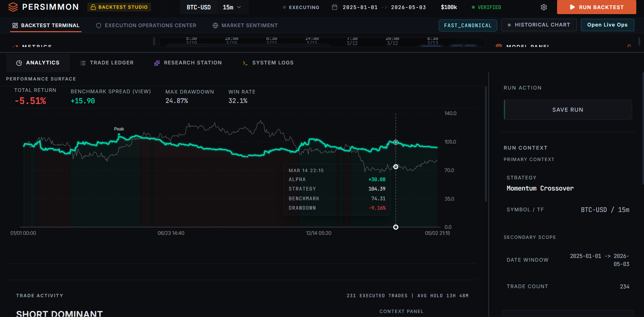Click the Date Window value in Run Context
Image resolution: width=644 pixels, height=317 pixels.
600,260
